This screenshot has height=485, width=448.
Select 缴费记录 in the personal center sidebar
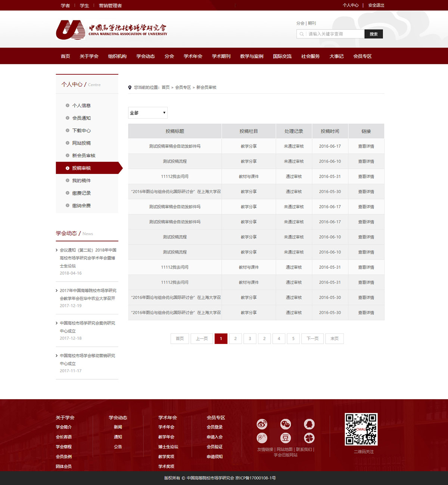81,193
